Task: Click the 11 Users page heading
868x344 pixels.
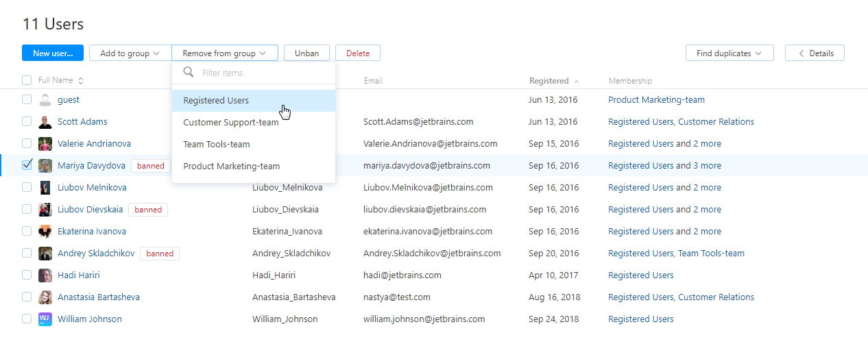Action: pyautogui.click(x=53, y=24)
